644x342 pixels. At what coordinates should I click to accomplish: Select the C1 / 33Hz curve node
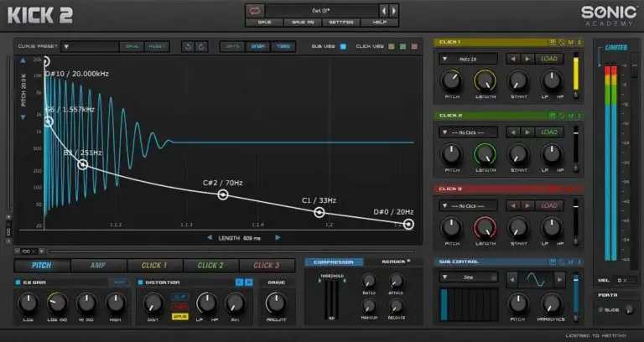pyautogui.click(x=319, y=212)
